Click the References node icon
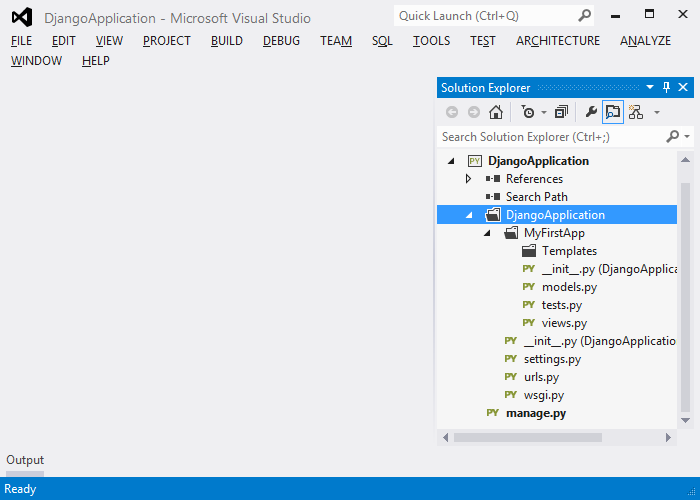The image size is (700, 500). click(x=493, y=179)
